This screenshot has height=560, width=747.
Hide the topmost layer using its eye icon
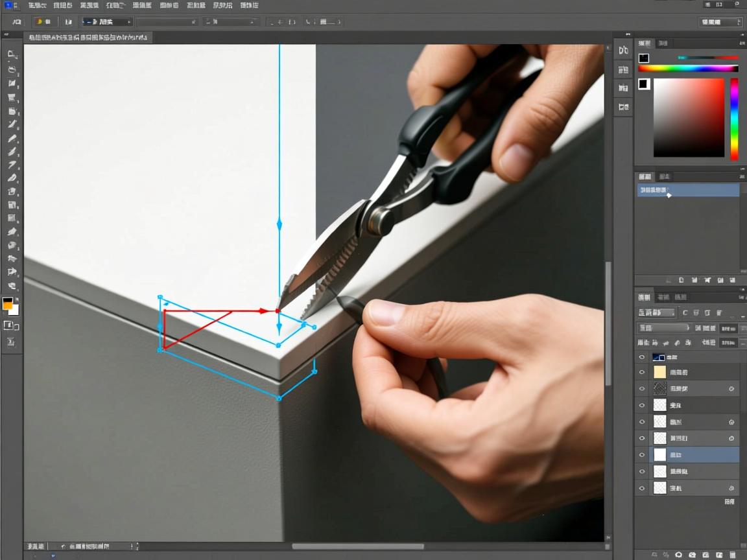(x=642, y=357)
